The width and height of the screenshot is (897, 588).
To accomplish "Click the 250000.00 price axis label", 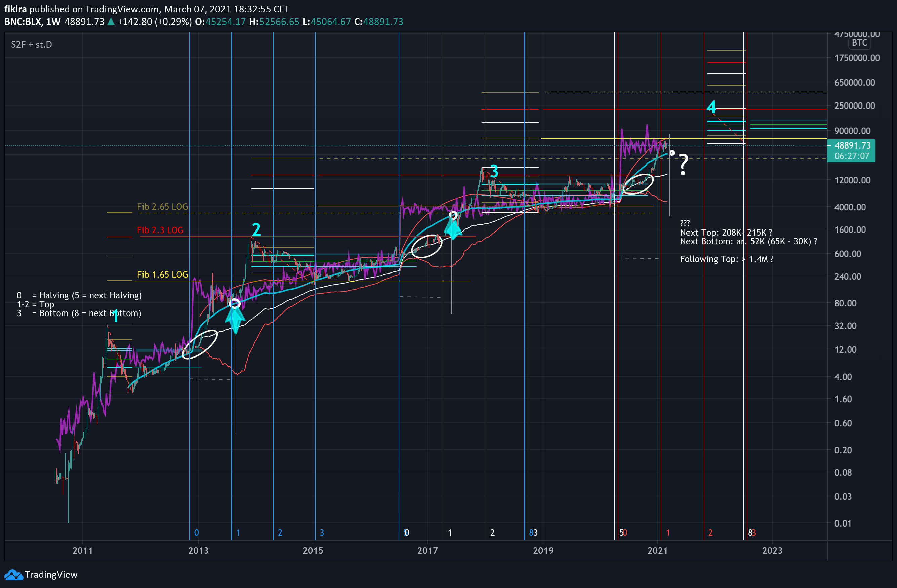I will click(855, 106).
